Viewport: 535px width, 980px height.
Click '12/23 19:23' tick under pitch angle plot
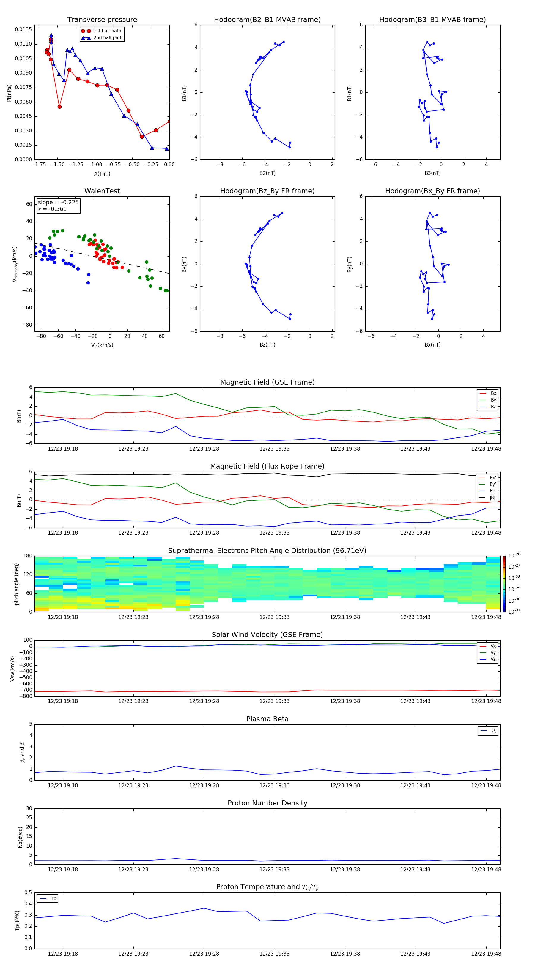(133, 617)
